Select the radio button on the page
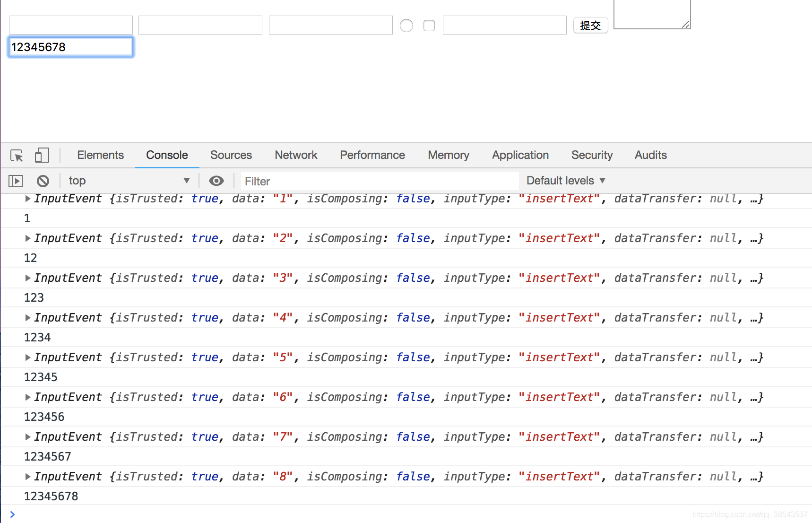 (x=406, y=26)
